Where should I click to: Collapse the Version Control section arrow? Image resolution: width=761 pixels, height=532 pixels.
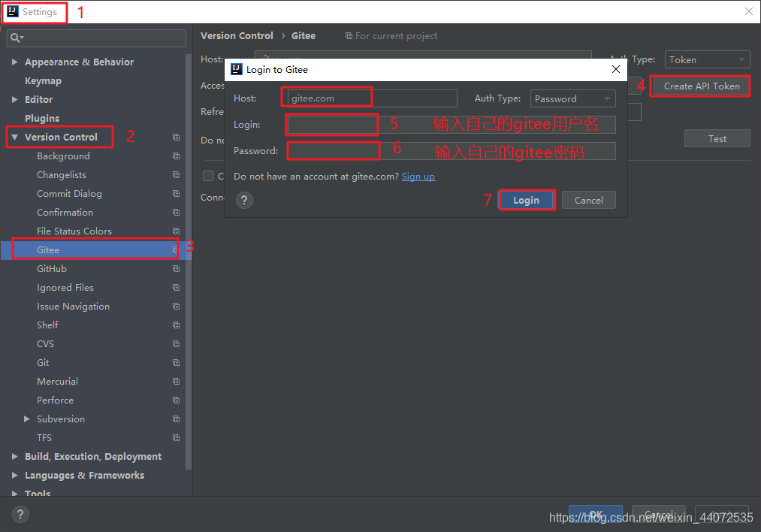pos(14,138)
